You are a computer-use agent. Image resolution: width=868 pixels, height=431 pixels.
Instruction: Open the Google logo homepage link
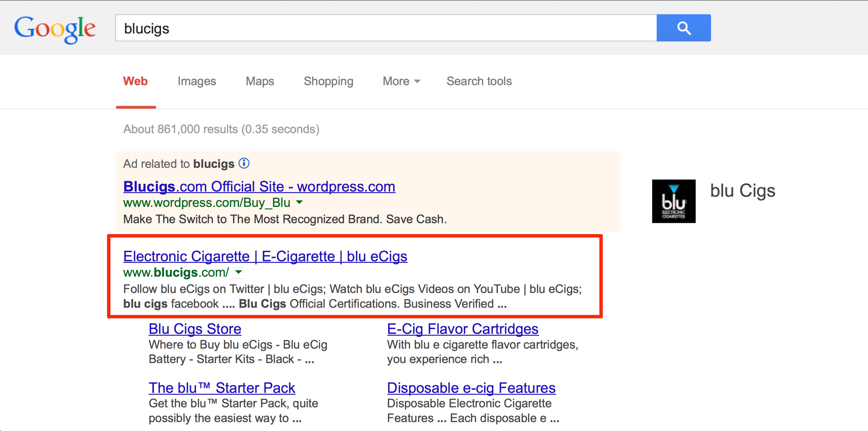(x=55, y=29)
